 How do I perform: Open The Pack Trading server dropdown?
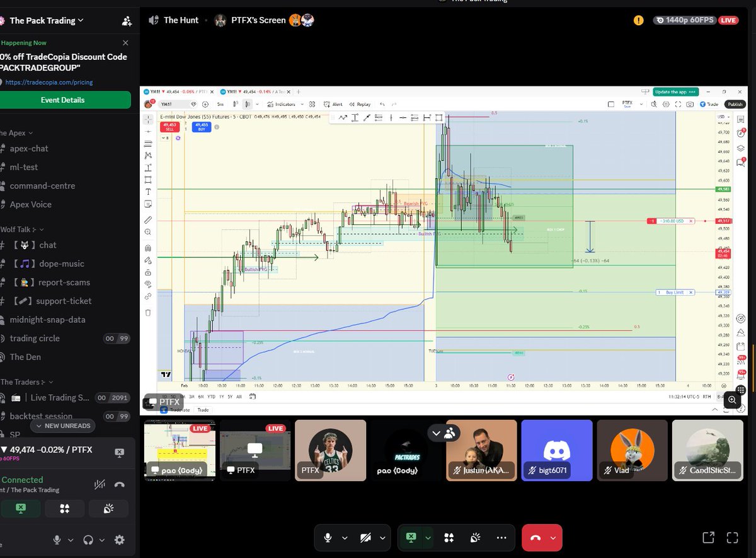47,21
